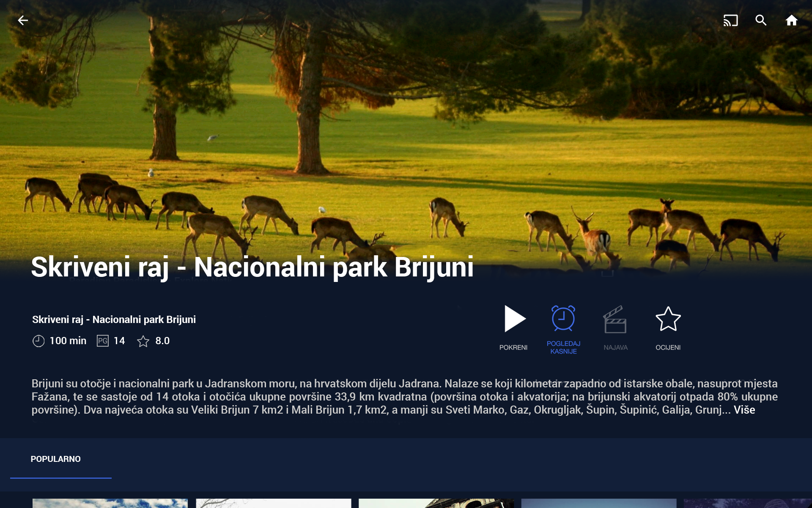The height and width of the screenshot is (508, 812).
Task: Expand description with Više link
Action: point(744,410)
